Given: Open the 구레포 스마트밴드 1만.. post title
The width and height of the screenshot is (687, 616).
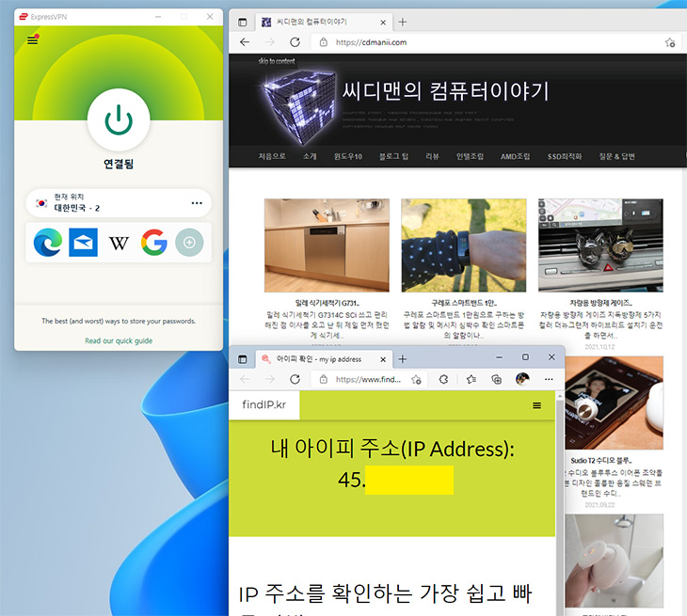Looking at the screenshot, I should tap(464, 303).
